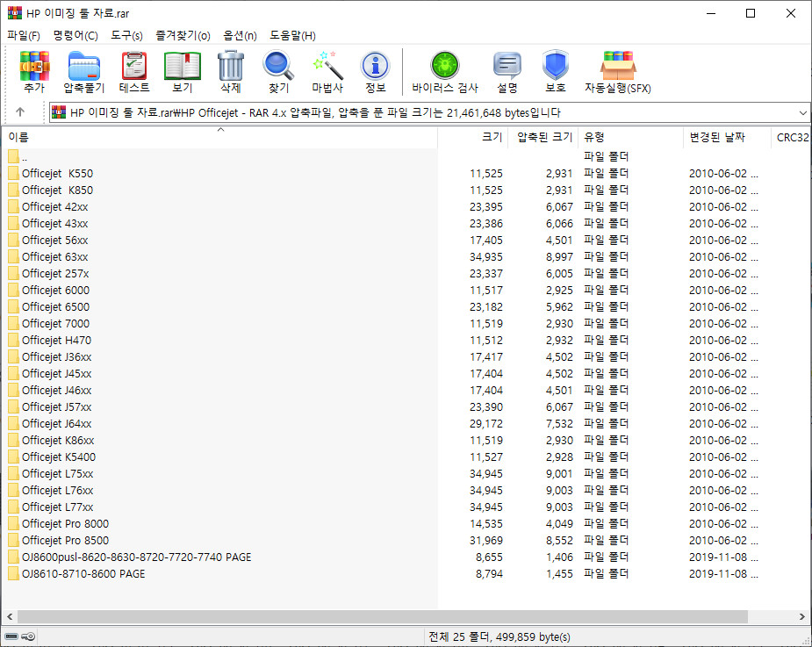Select the Officejet 43xx folder name
The height and width of the screenshot is (647, 812).
pos(55,223)
